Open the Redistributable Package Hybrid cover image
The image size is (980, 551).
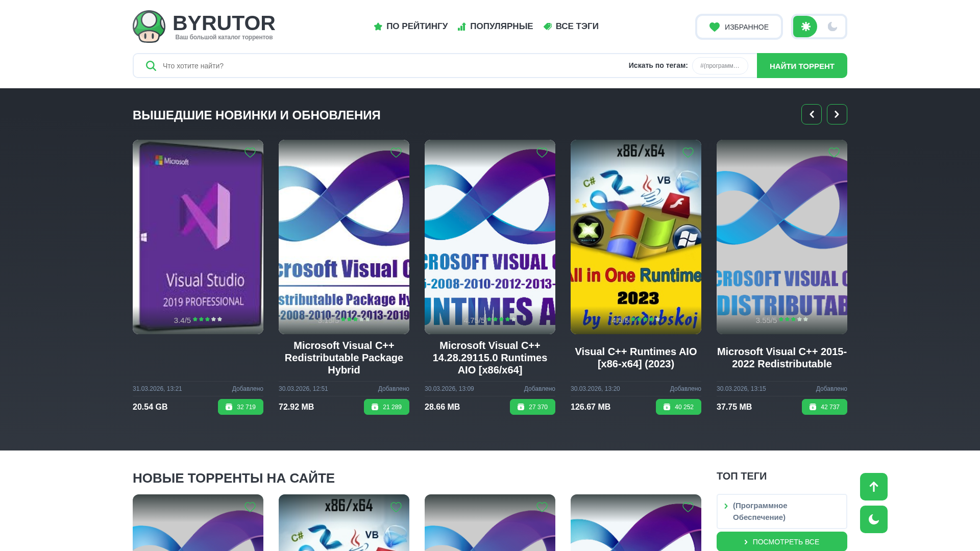click(344, 237)
